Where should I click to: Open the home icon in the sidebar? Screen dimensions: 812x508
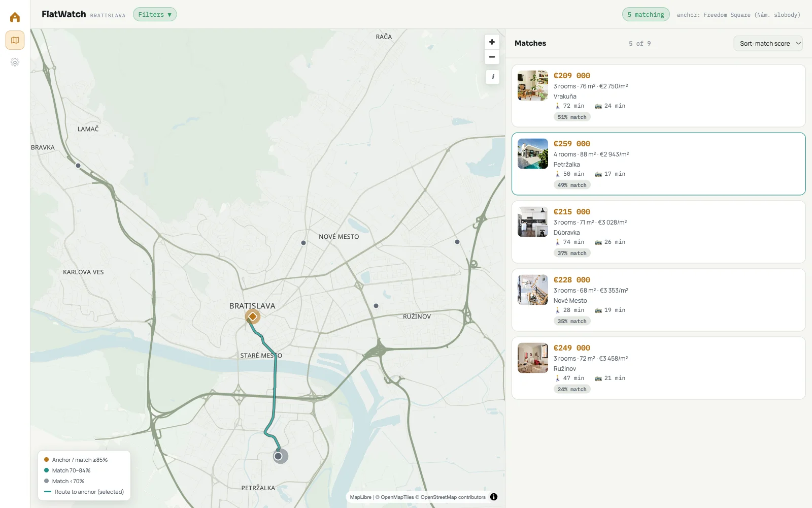[15, 17]
